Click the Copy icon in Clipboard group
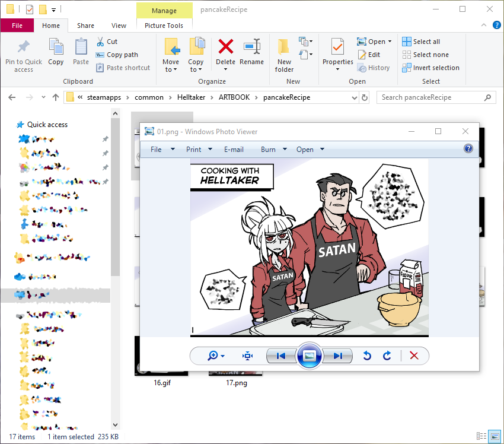 56,47
